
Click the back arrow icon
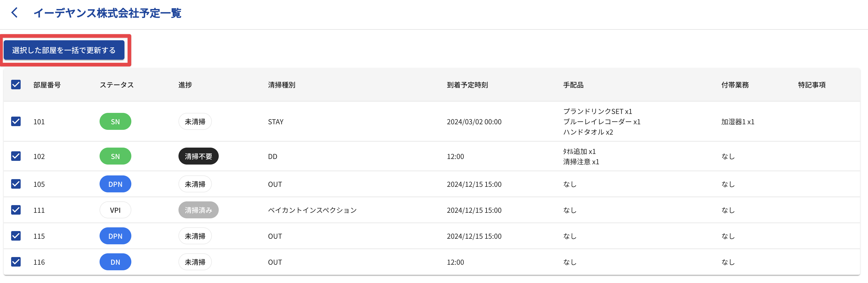[15, 13]
